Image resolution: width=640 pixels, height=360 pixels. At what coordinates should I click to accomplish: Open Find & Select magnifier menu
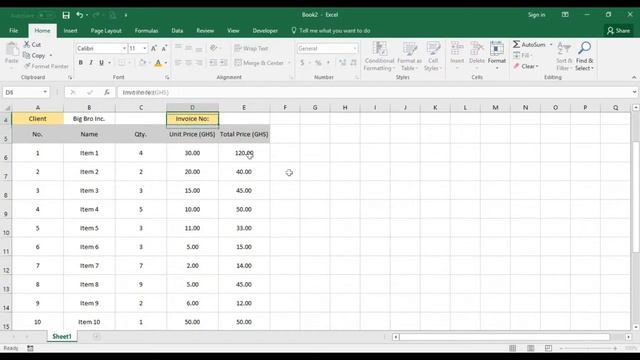coord(584,56)
